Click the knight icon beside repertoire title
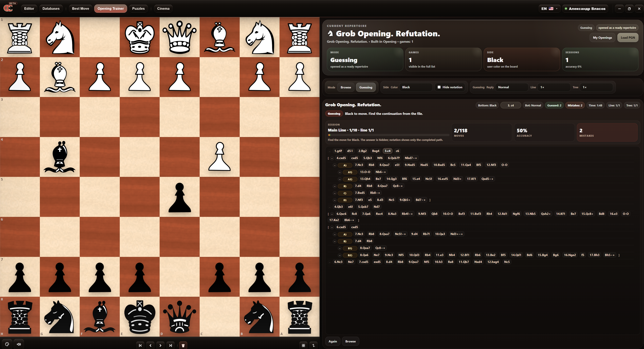Viewport: 644px width, 349px height. click(330, 33)
